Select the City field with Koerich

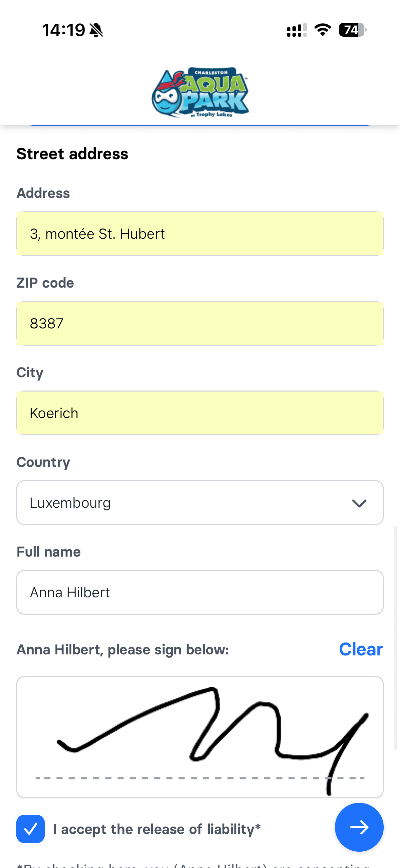pyautogui.click(x=200, y=413)
